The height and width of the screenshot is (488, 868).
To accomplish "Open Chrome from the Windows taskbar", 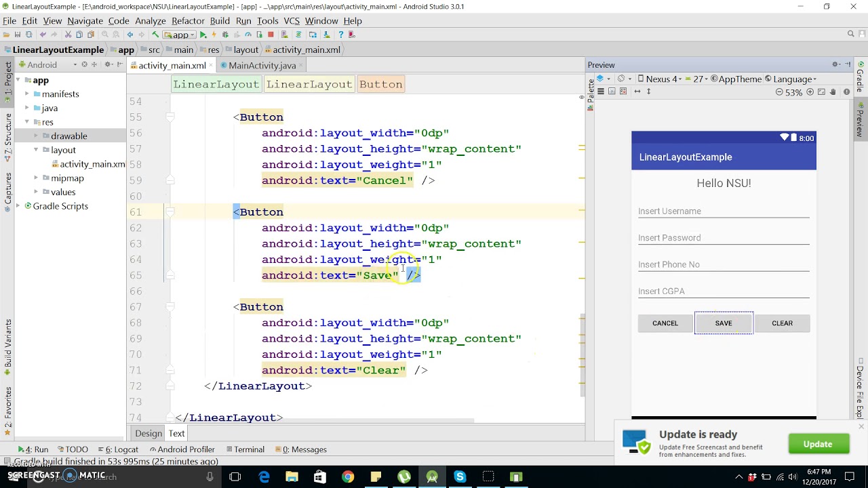I will pos(347,476).
